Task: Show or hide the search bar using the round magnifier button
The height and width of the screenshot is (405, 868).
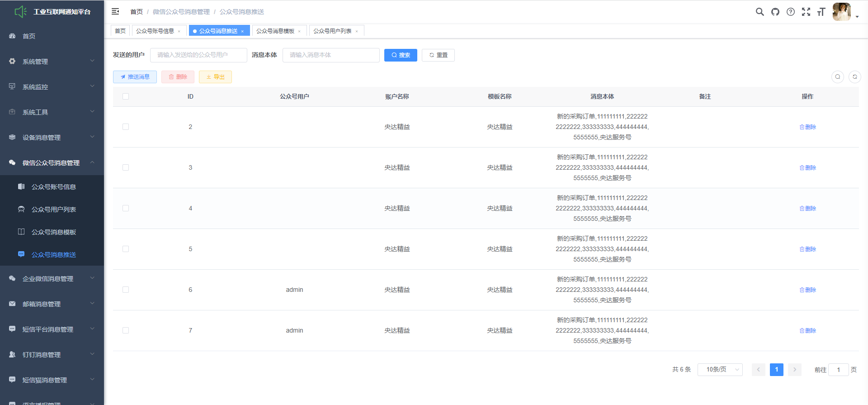Action: 838,77
